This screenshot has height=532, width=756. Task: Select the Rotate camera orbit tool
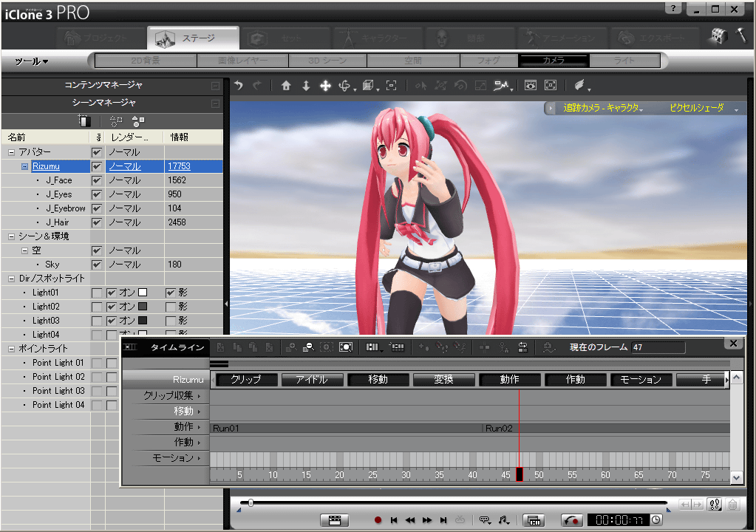point(344,86)
